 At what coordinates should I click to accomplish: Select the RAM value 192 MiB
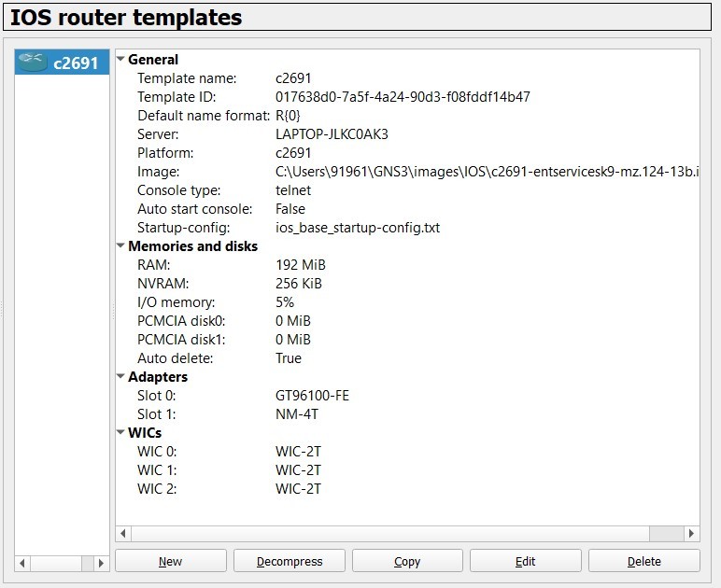click(x=301, y=265)
